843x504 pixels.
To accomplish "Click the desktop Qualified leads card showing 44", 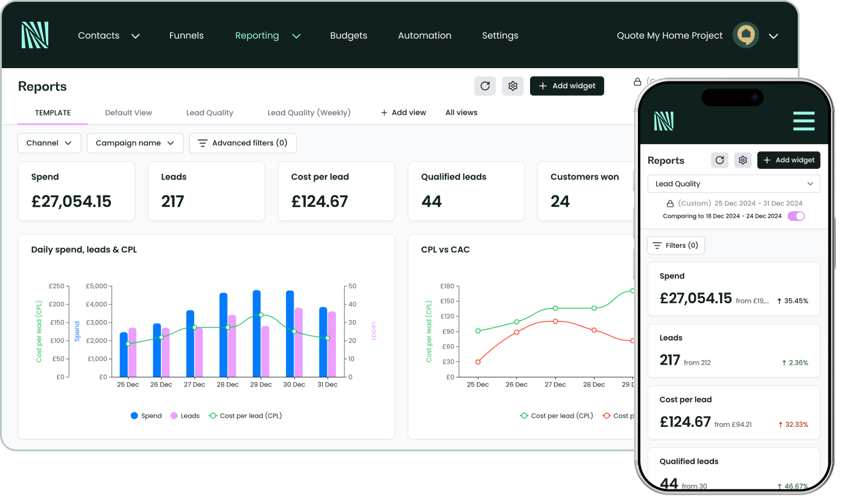I will [x=466, y=191].
